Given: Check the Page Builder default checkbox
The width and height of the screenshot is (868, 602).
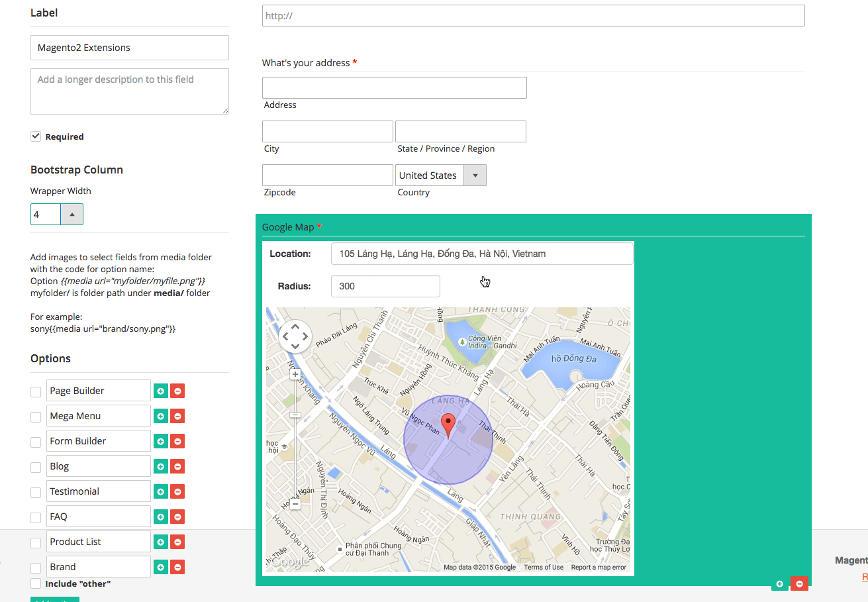Looking at the screenshot, I should [36, 391].
